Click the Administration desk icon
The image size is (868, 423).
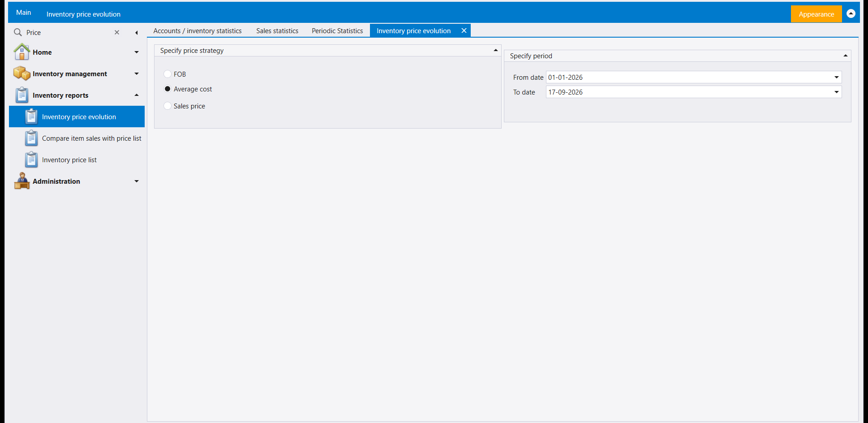point(22,181)
